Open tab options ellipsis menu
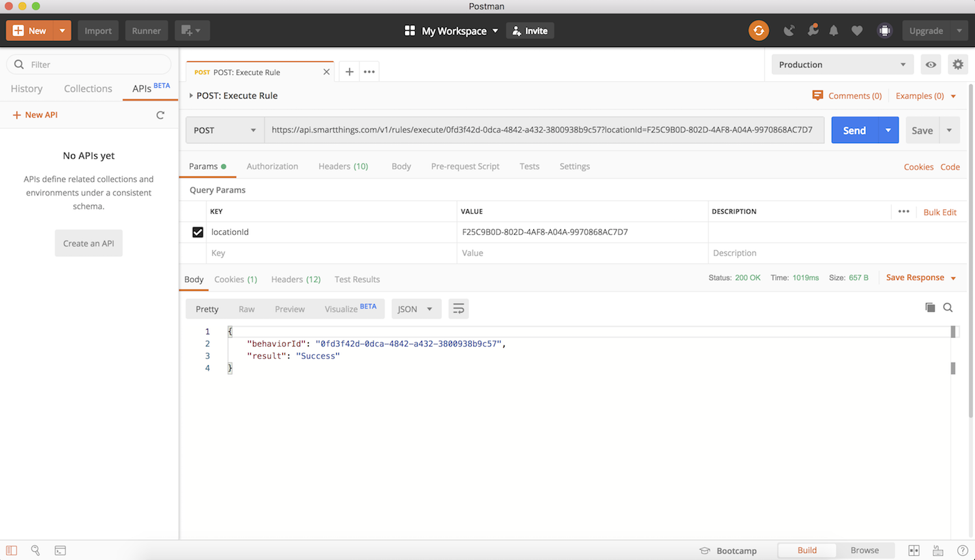This screenshot has width=975, height=560. pyautogui.click(x=369, y=72)
